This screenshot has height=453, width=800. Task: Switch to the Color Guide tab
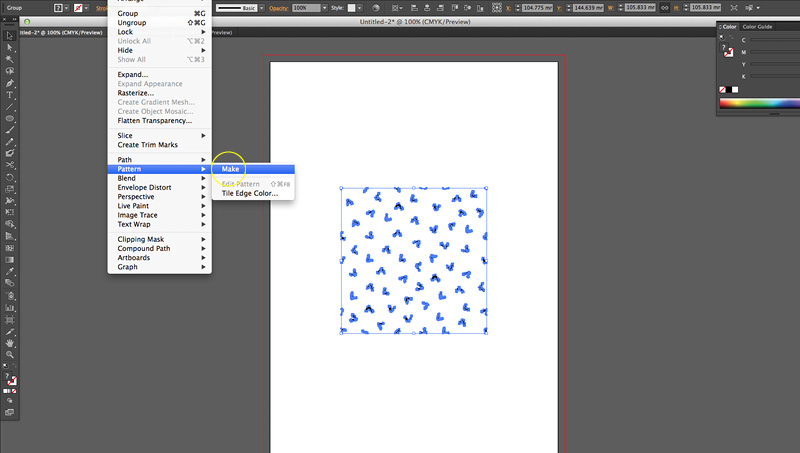pyautogui.click(x=757, y=27)
